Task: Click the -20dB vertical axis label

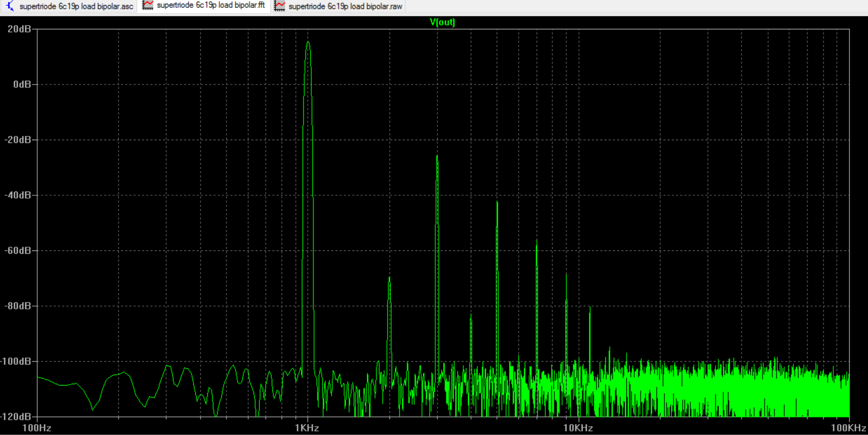Action: 18,140
